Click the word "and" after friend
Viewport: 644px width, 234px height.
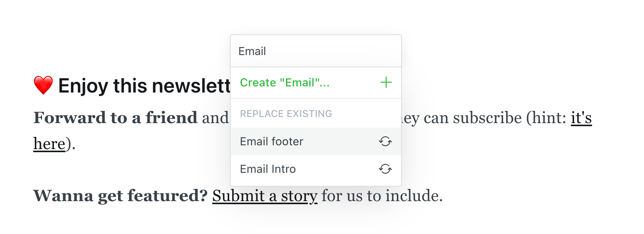(215, 118)
